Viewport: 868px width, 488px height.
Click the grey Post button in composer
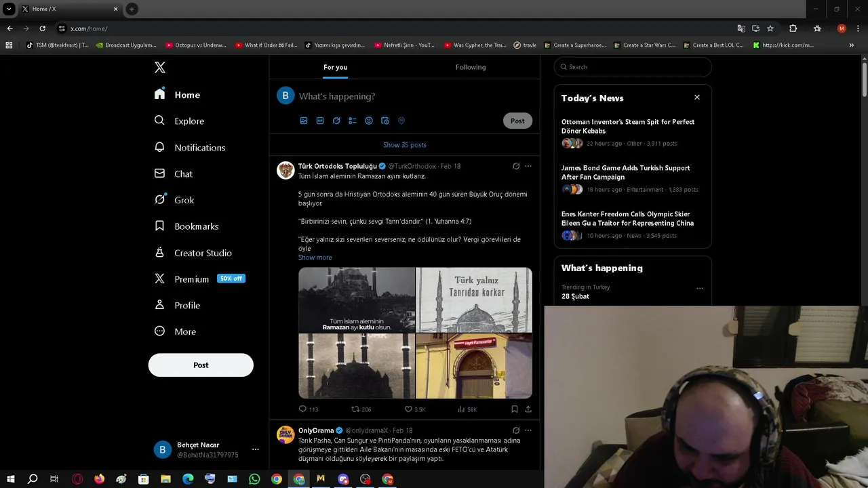click(x=517, y=121)
